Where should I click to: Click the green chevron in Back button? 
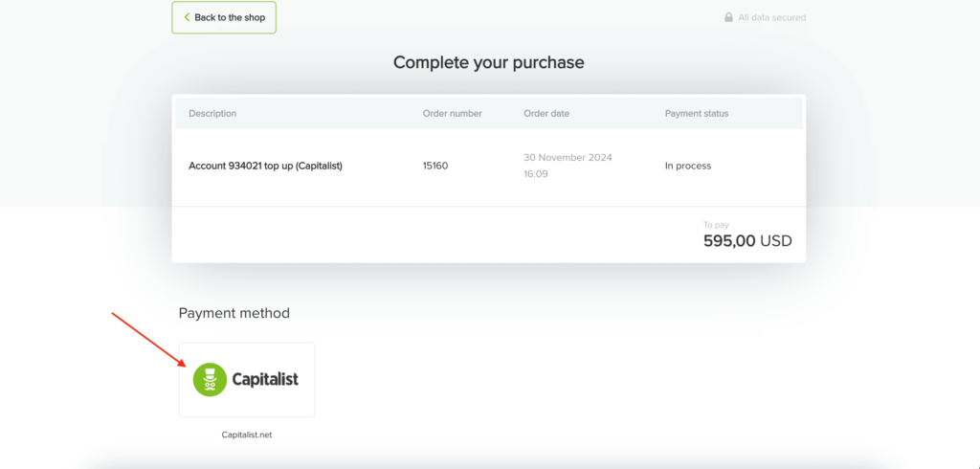click(187, 17)
